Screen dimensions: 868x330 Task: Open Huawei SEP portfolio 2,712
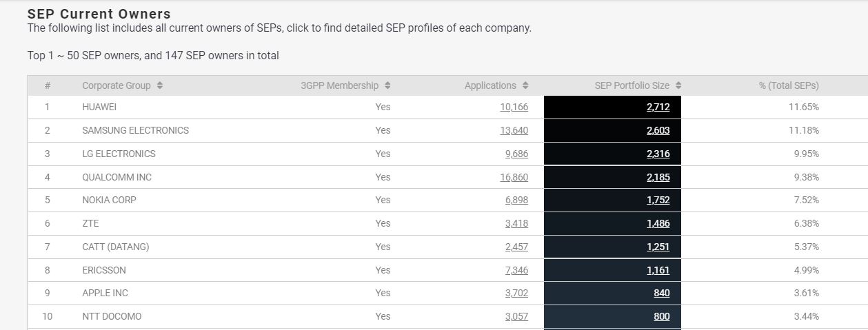pos(658,107)
